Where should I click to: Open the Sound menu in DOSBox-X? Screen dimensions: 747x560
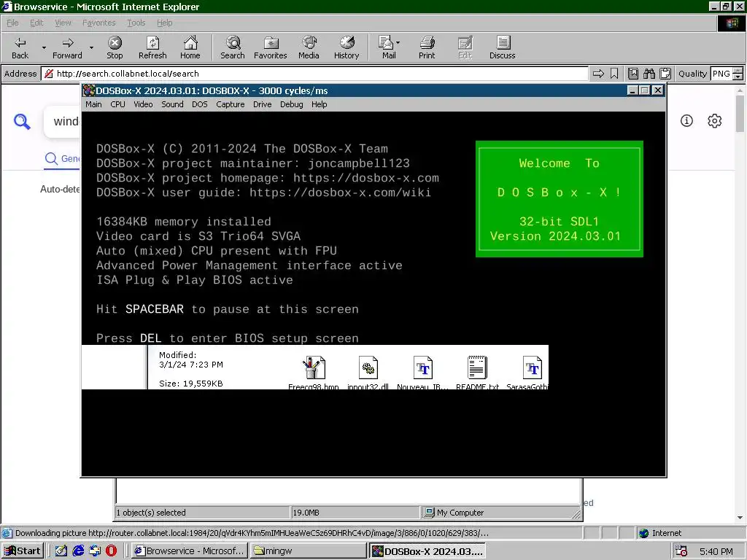[172, 104]
